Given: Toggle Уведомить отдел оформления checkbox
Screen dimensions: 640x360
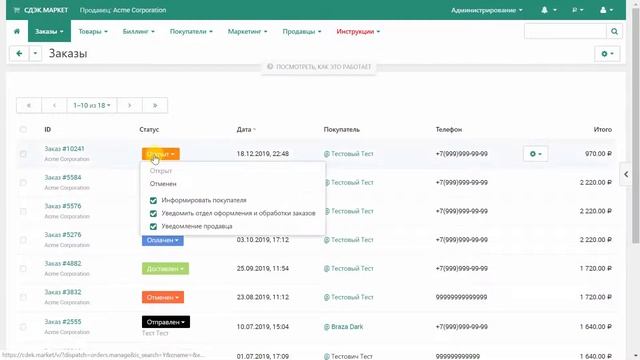Looking at the screenshot, I should click(x=153, y=213).
